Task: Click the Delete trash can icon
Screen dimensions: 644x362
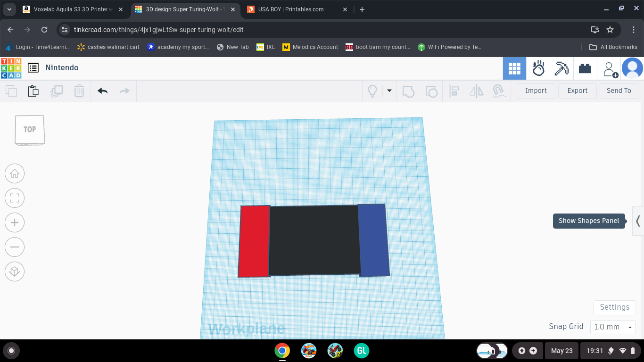Action: pyautogui.click(x=79, y=91)
